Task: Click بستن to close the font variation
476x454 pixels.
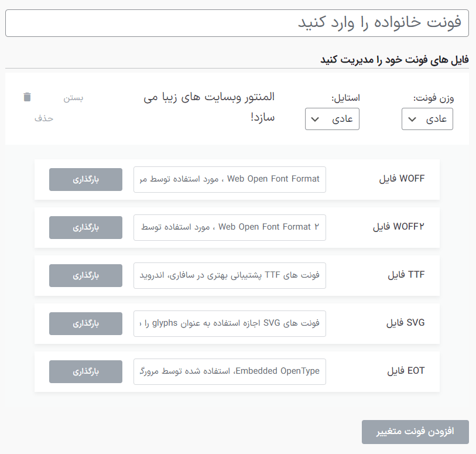Action: [75, 98]
